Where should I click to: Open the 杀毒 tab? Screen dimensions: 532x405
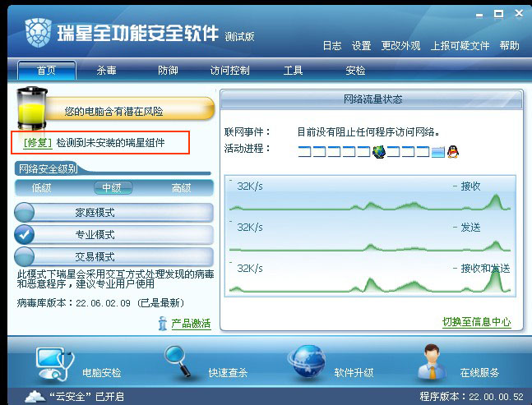tap(107, 71)
